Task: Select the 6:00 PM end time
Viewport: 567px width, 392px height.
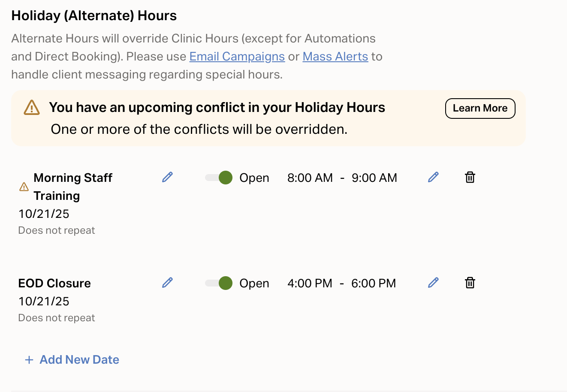Action: tap(373, 283)
